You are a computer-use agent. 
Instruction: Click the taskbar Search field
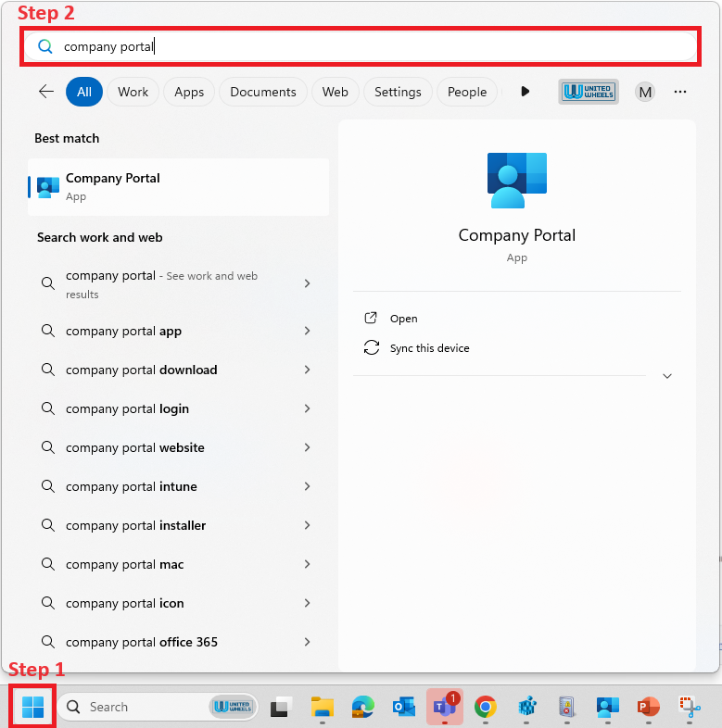tap(158, 707)
